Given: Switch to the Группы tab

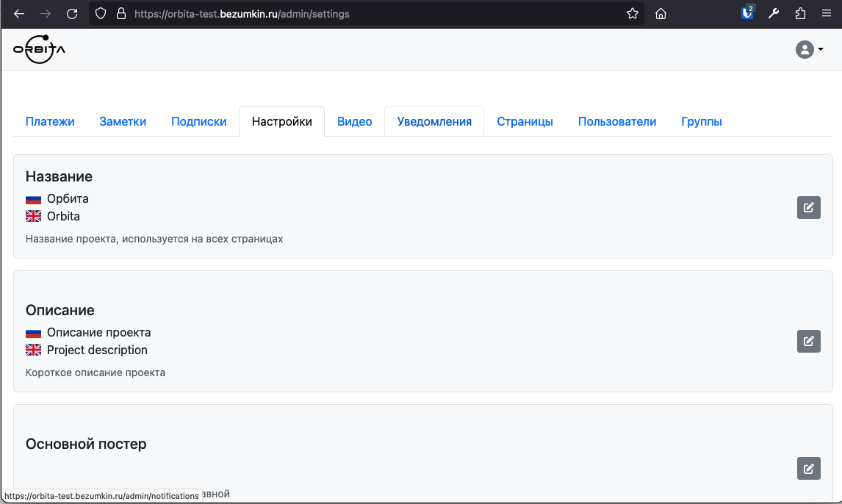Looking at the screenshot, I should (x=701, y=122).
